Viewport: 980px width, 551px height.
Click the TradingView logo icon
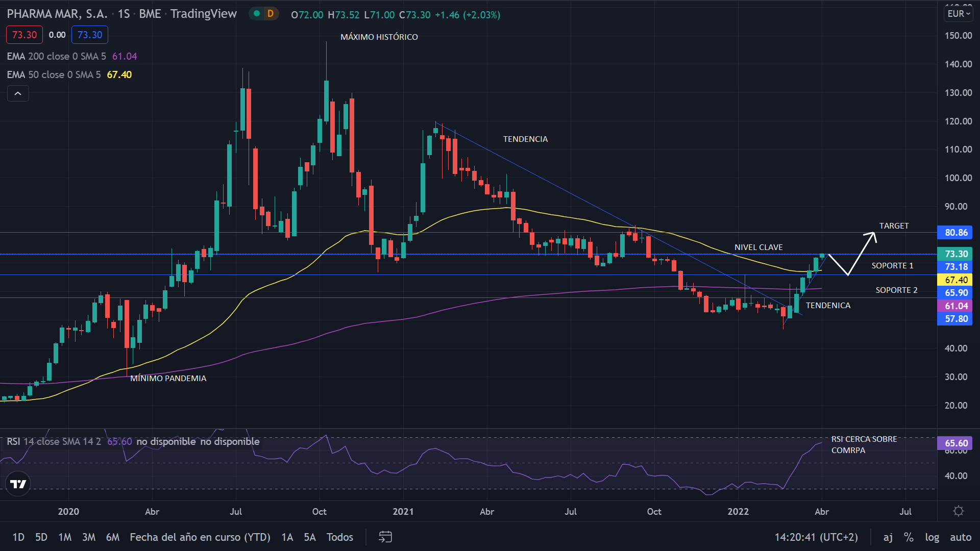click(18, 484)
